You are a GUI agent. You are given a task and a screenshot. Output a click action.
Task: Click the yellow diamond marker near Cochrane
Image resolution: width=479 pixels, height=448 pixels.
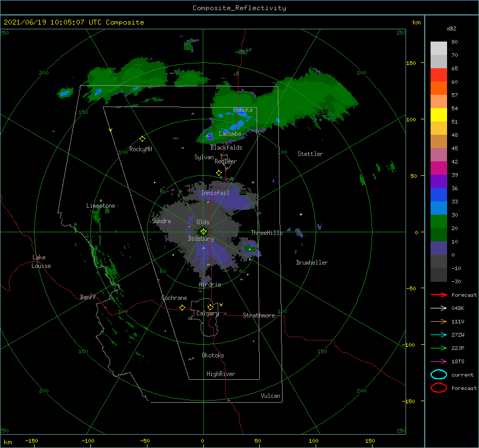click(182, 308)
